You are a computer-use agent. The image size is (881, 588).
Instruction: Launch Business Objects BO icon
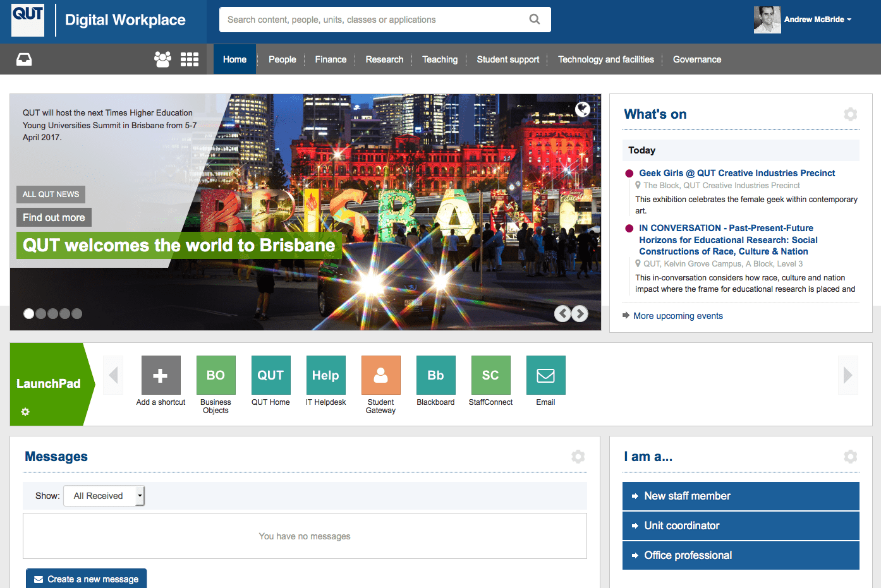tap(216, 375)
